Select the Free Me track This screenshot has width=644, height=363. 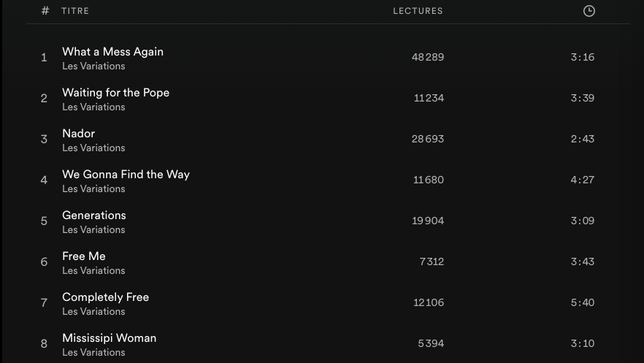coord(84,256)
